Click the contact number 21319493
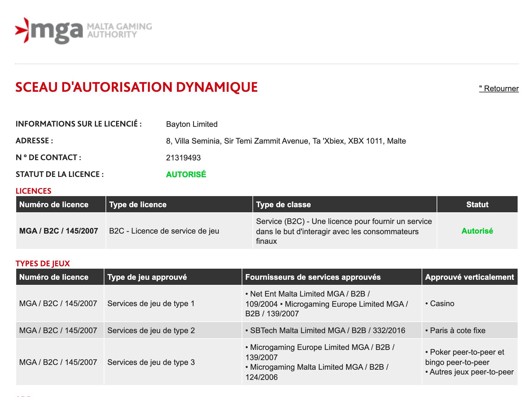 point(183,158)
